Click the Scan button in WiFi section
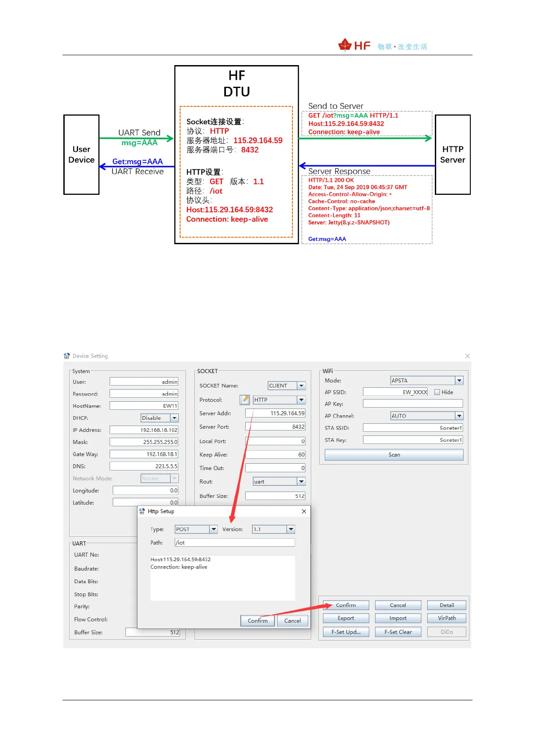535x756 pixels. pyautogui.click(x=394, y=455)
